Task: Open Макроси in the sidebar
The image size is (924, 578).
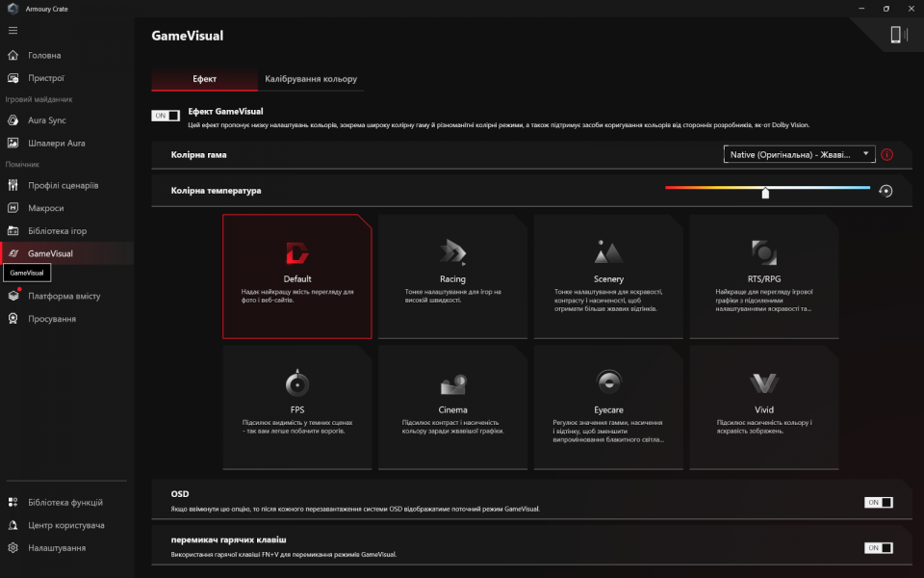Action: pos(66,208)
